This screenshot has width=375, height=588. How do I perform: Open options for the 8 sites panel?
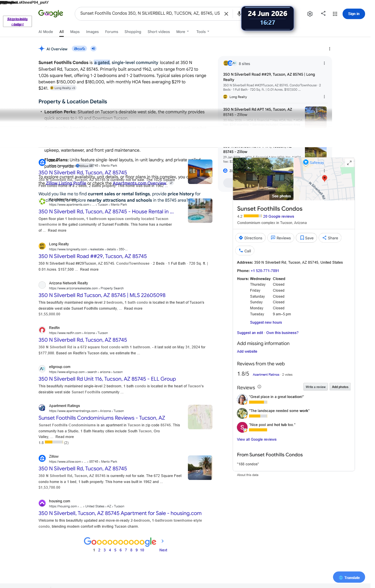click(x=324, y=63)
